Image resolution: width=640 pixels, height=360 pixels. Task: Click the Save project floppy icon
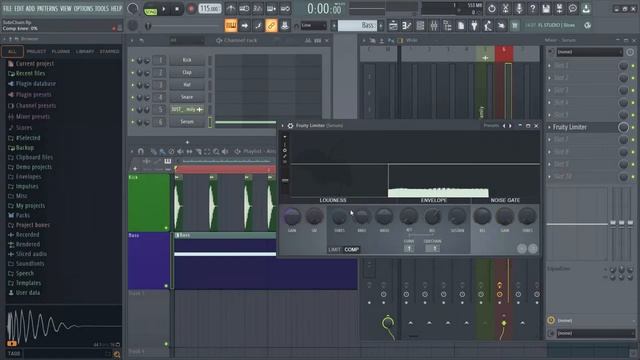(x=546, y=8)
